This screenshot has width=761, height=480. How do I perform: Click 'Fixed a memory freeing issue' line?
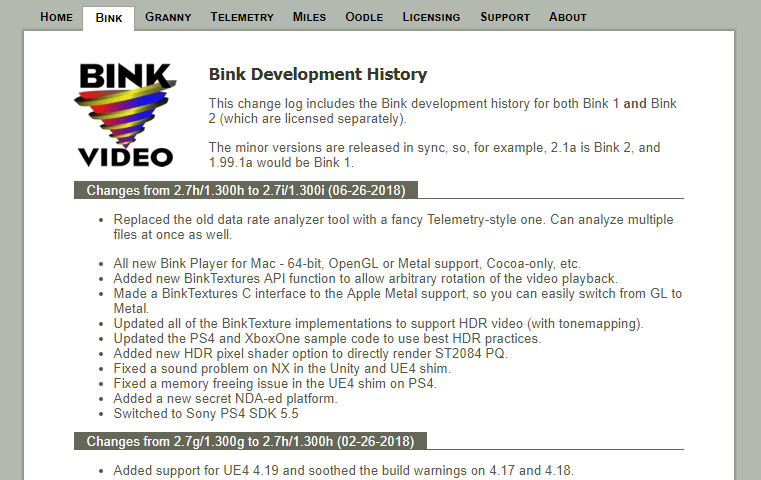pyautogui.click(x=275, y=384)
